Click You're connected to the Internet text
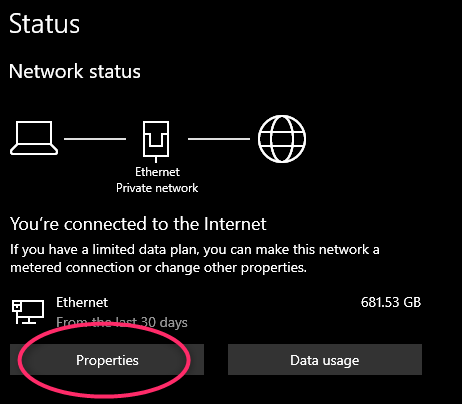462x404 pixels. click(138, 224)
